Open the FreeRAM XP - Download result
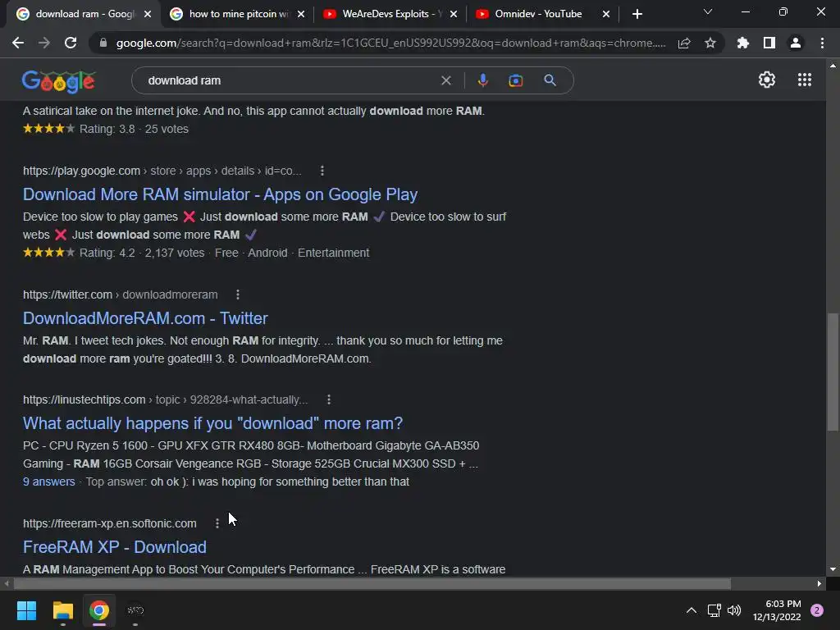 [115, 547]
